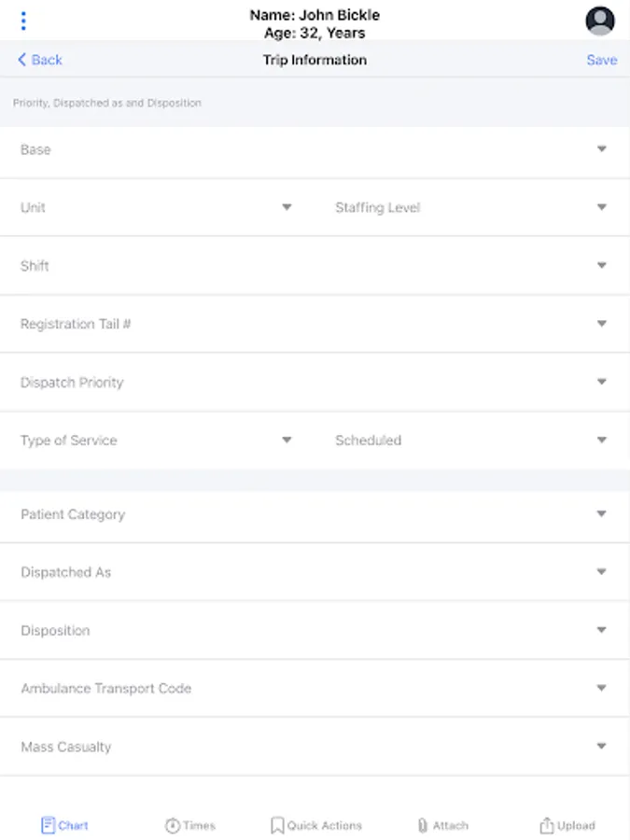Expand the Scheduled dropdown
630x840 pixels.
(x=601, y=441)
